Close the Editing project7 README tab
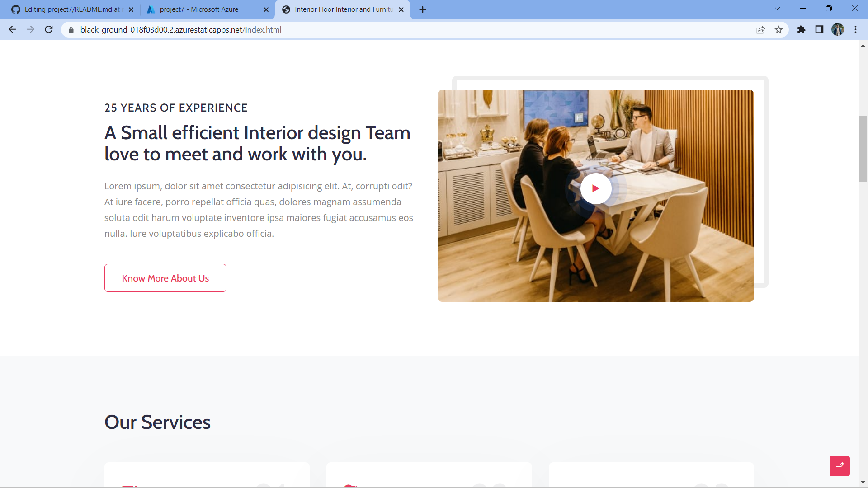Image resolution: width=868 pixels, height=488 pixels. [x=131, y=9]
